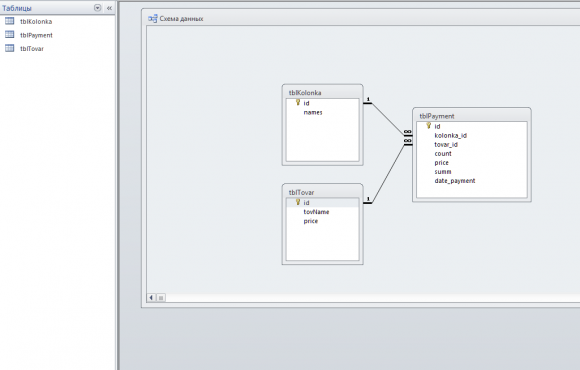580x370 pixels.
Task: Select the tovName field in tblTovar
Action: (316, 212)
